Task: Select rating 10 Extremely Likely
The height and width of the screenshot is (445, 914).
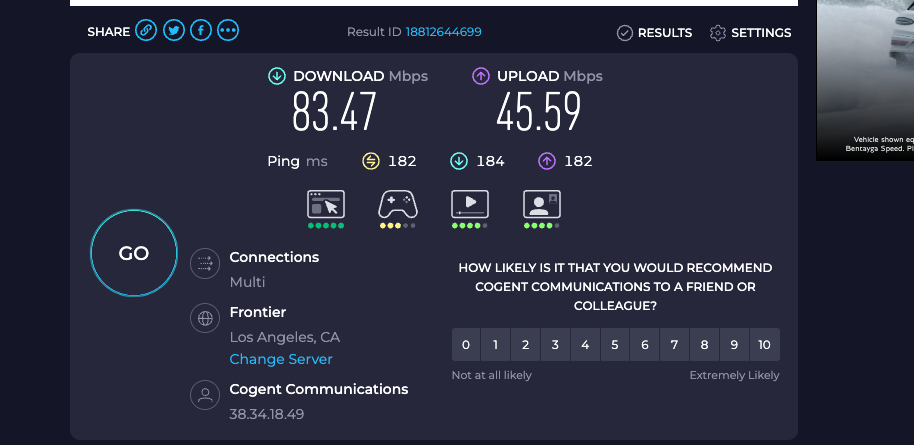Action: point(764,345)
